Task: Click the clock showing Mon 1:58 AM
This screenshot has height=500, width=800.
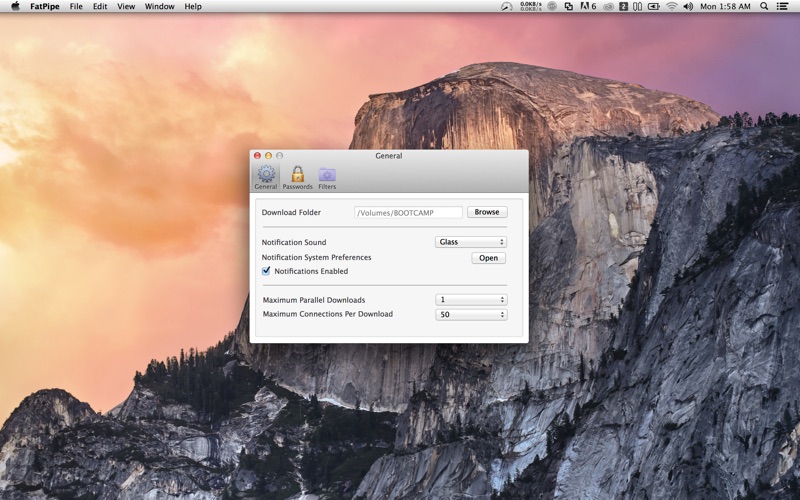Action: point(725,6)
